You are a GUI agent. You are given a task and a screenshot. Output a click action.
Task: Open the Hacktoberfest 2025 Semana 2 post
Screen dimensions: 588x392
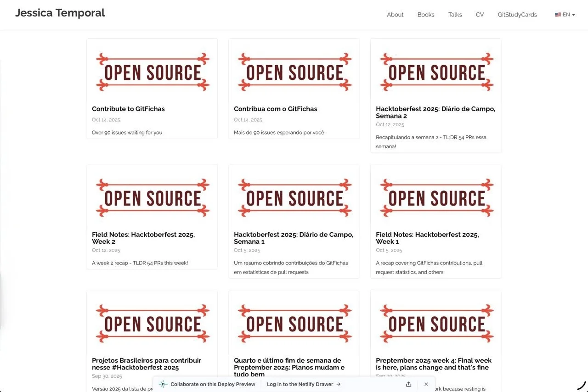point(435,112)
